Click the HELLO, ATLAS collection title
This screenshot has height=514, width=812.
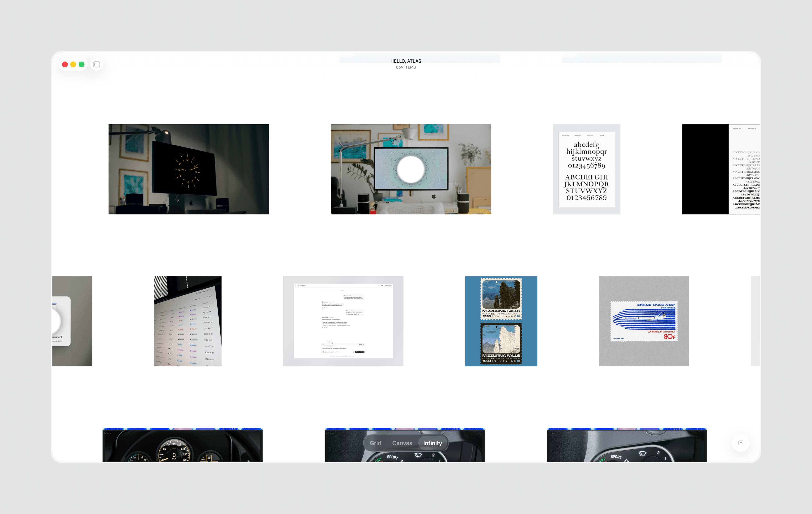406,61
